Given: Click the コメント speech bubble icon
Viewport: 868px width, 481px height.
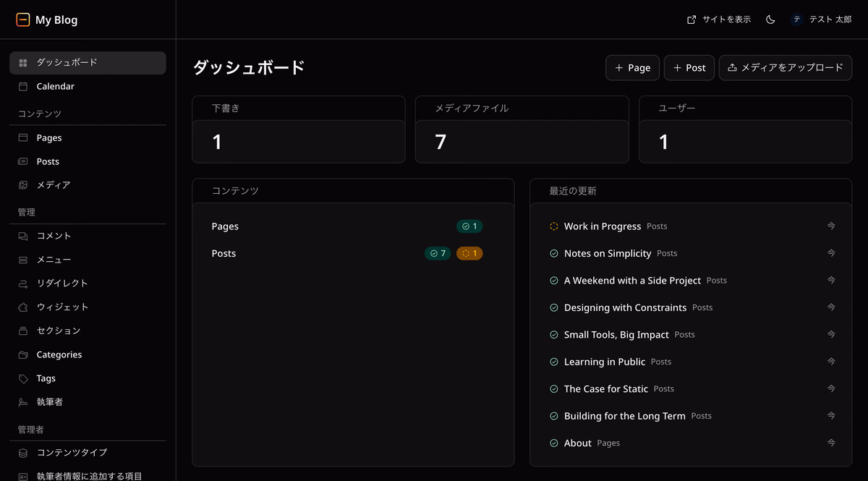Looking at the screenshot, I should (23, 237).
